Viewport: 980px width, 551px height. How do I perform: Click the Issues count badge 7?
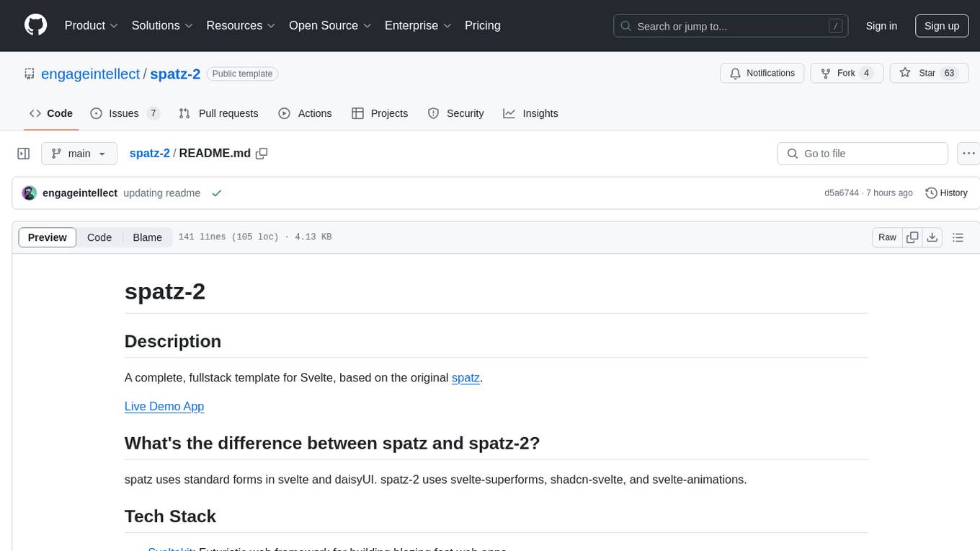153,113
